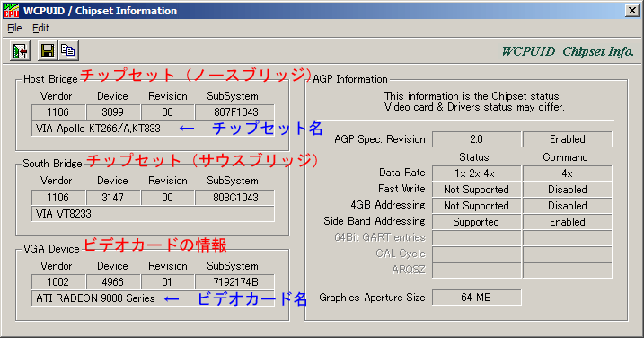
Task: Click the exit door toolbar icon
Action: 20,51
